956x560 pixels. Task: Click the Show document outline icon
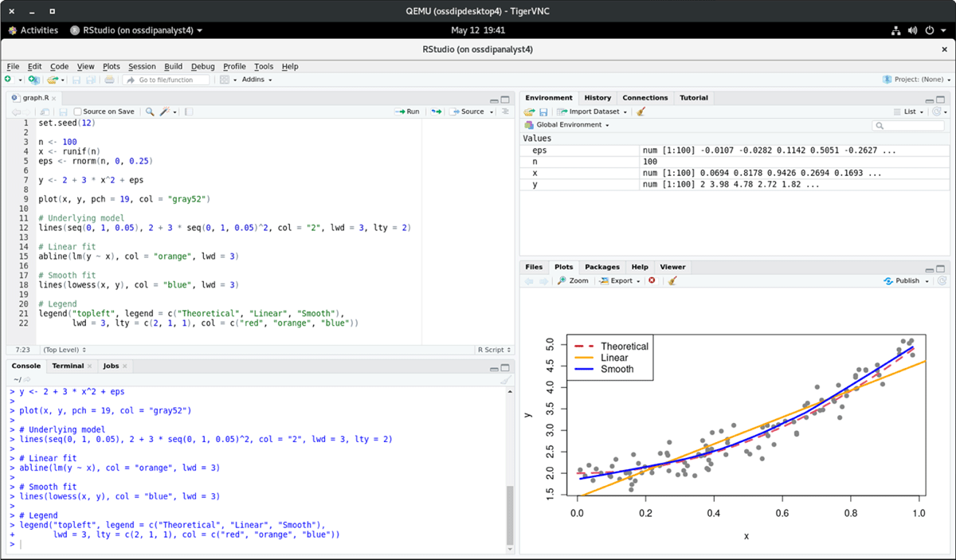504,112
